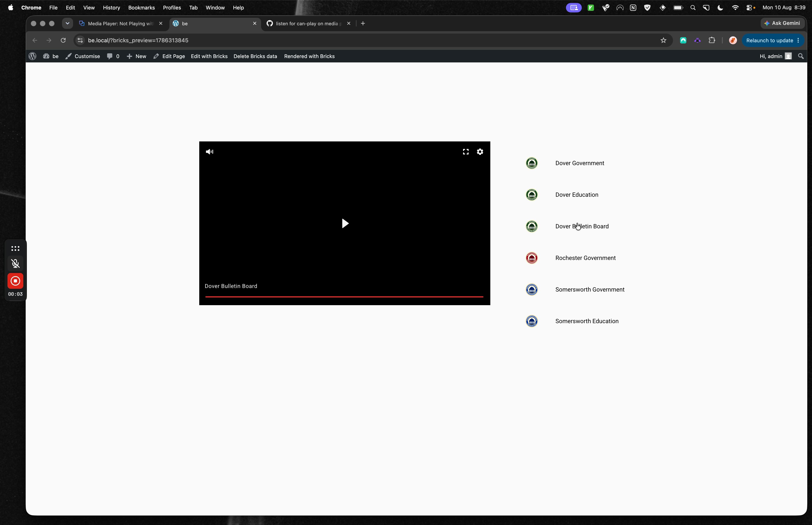
Task: Open video player settings gear
Action: (480, 152)
